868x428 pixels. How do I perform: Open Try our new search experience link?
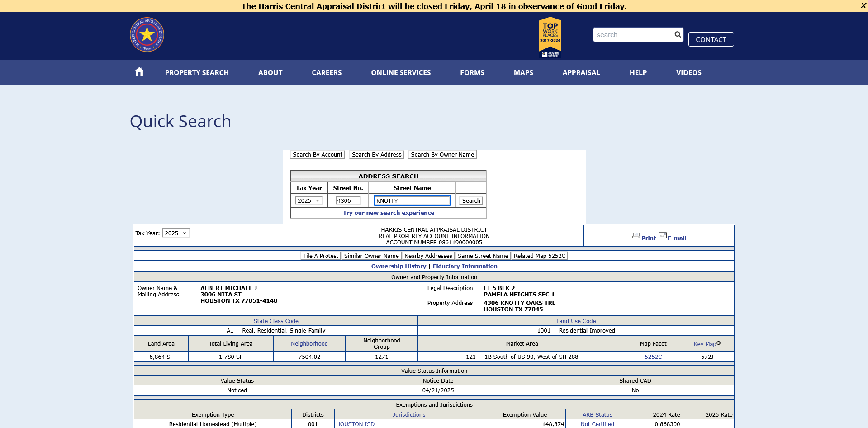(389, 213)
